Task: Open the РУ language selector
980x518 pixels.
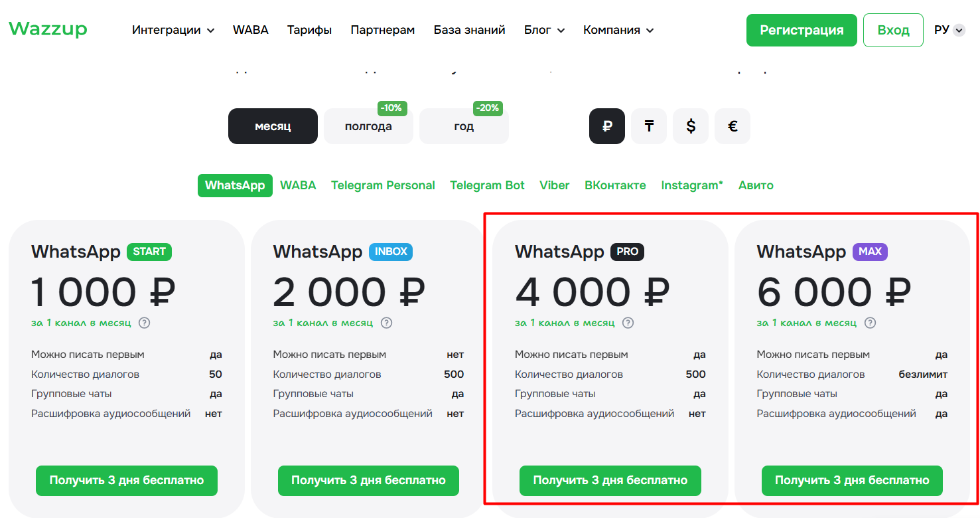Action: point(949,30)
